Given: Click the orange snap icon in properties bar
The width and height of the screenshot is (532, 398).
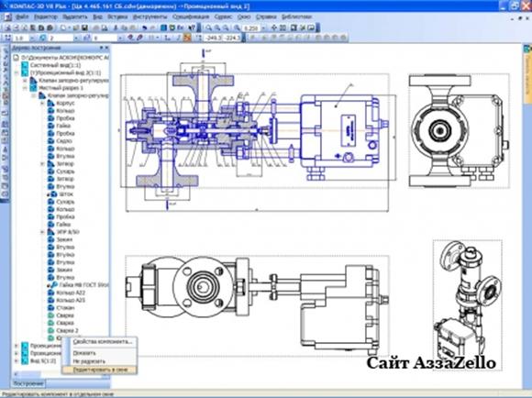Looking at the screenshot, I should pos(187,38).
